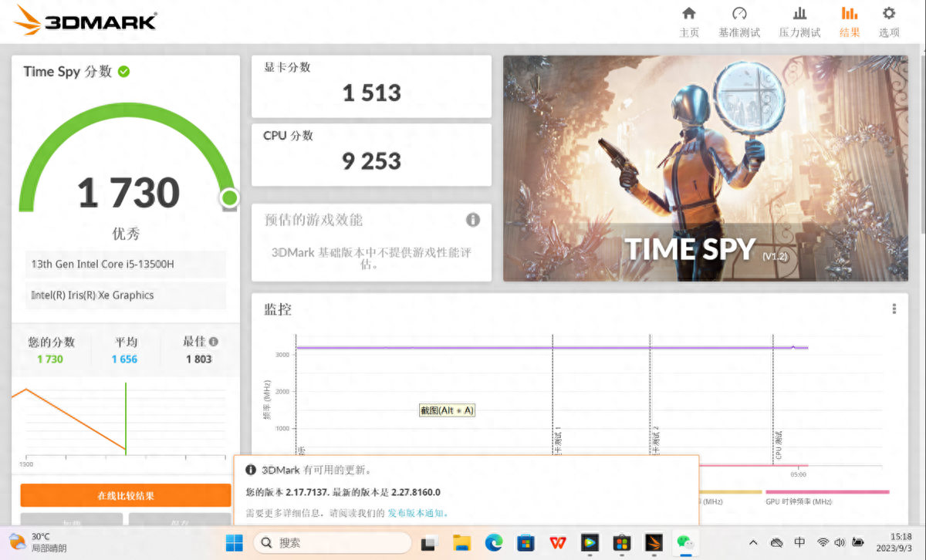Click the taskbar 搜索 search box

[332, 542]
